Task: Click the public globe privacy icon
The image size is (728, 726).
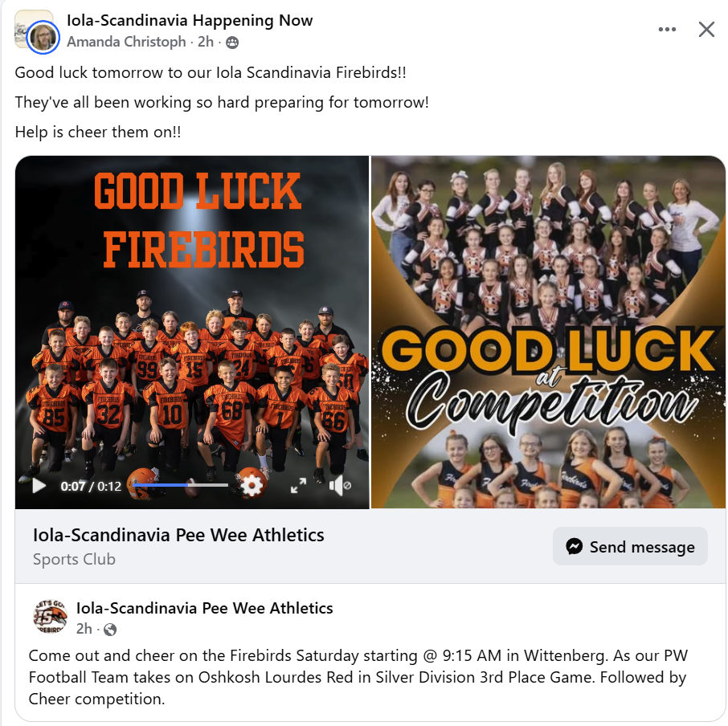Action: click(110, 630)
